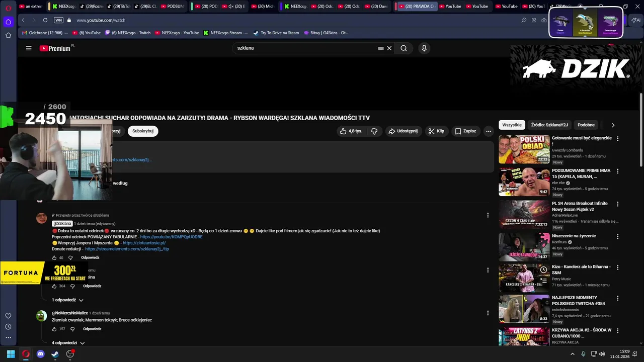644x362 pixels.
Task: Reply to the NoMercyNoMalice comment
Action: (92, 329)
